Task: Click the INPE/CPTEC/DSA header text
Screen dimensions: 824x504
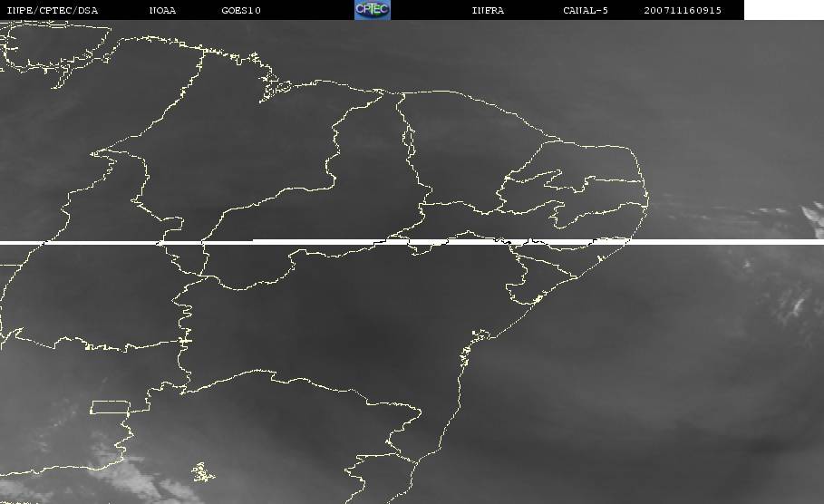Action: coord(52,10)
